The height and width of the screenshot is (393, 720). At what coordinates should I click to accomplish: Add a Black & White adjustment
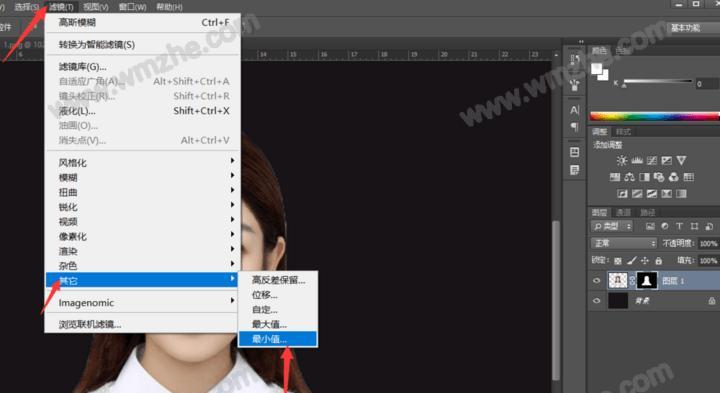pyautogui.click(x=644, y=177)
